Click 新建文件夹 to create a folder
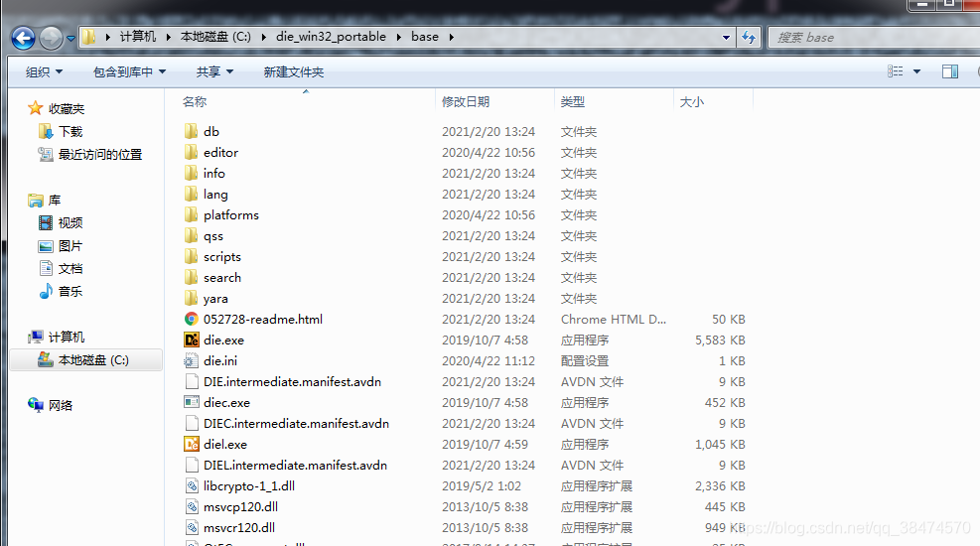Screen dimensions: 980x546 point(293,71)
